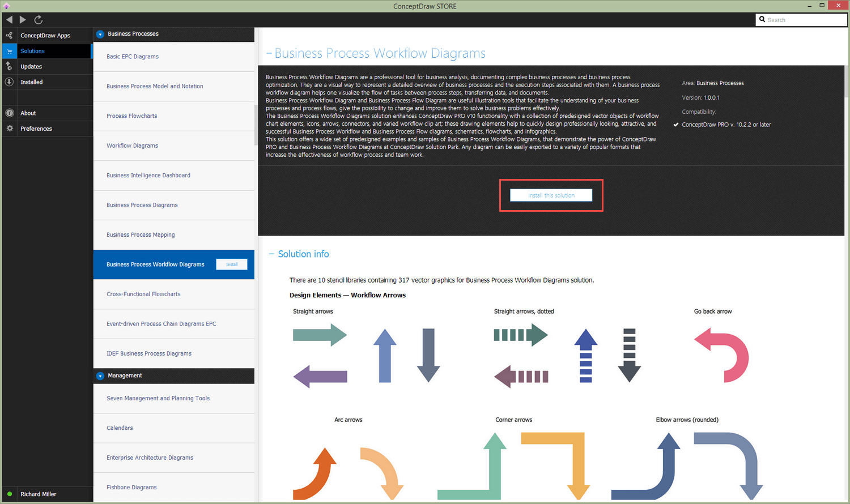Open Preferences
Image resolution: width=850 pixels, height=504 pixels.
coord(36,129)
